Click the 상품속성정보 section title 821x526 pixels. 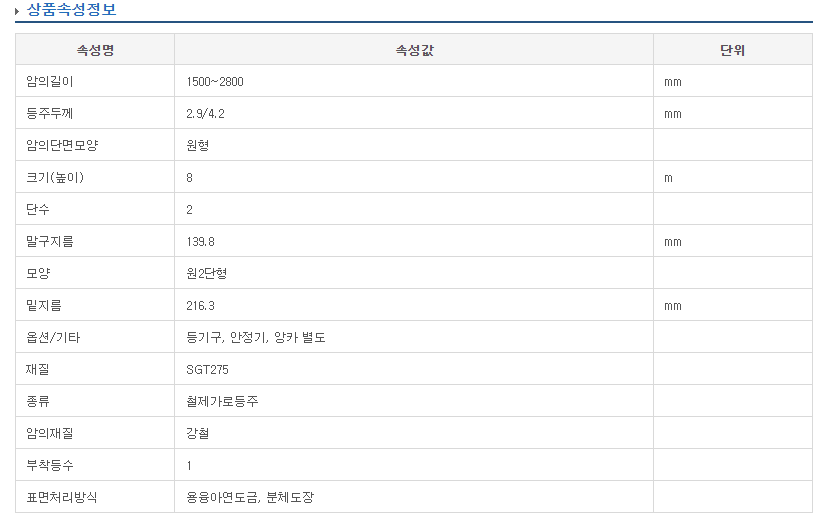72,10
